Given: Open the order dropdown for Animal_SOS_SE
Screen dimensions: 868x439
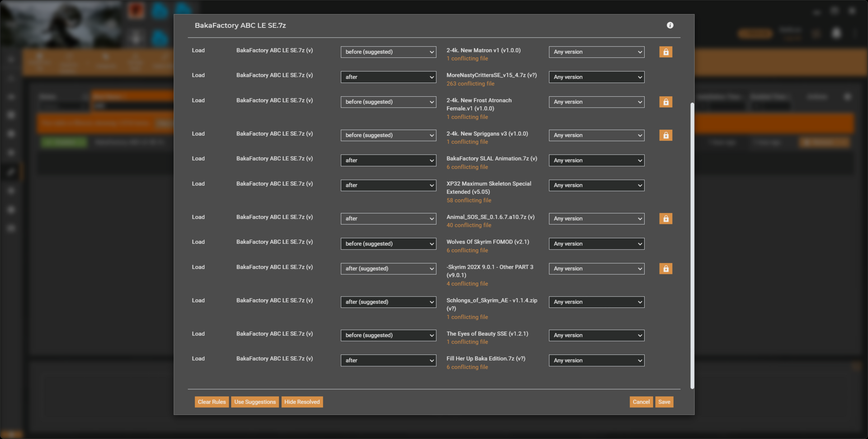Looking at the screenshot, I should tap(388, 219).
